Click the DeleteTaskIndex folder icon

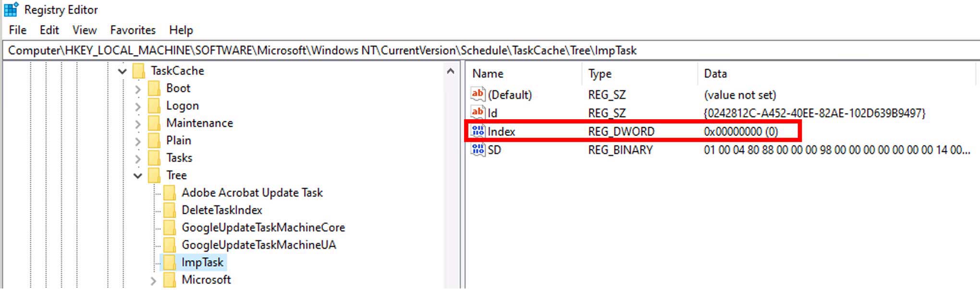coord(170,210)
